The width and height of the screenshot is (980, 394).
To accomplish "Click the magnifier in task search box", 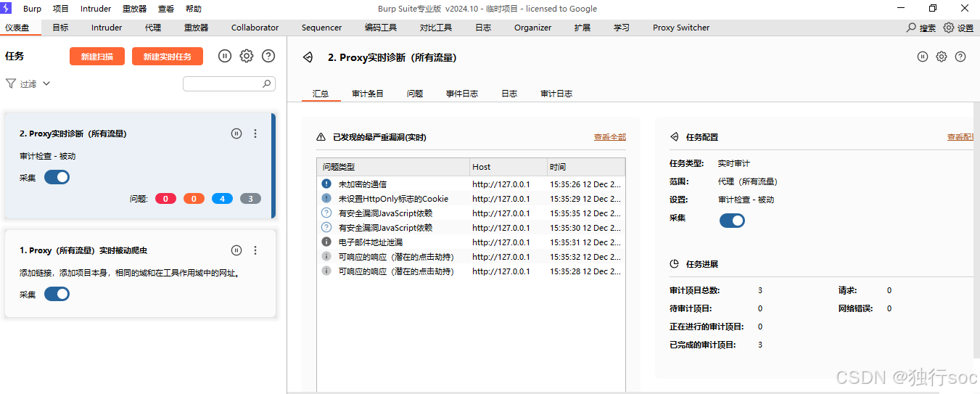I will 267,83.
